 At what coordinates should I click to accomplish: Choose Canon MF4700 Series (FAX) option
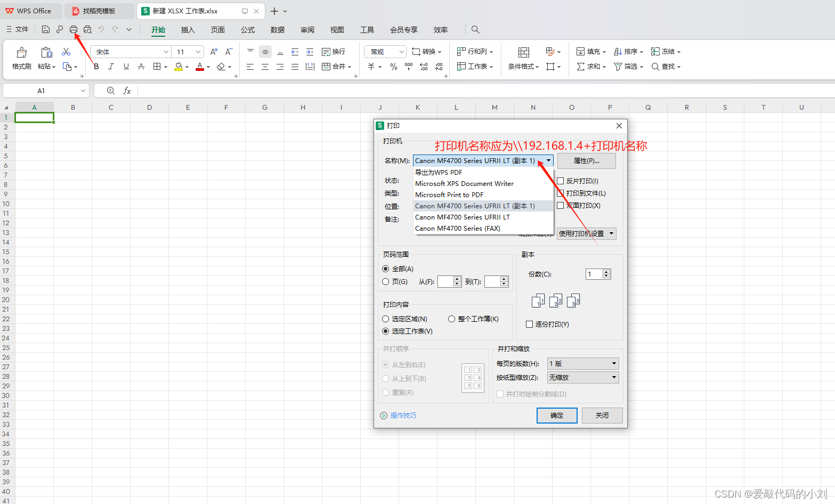483,228
